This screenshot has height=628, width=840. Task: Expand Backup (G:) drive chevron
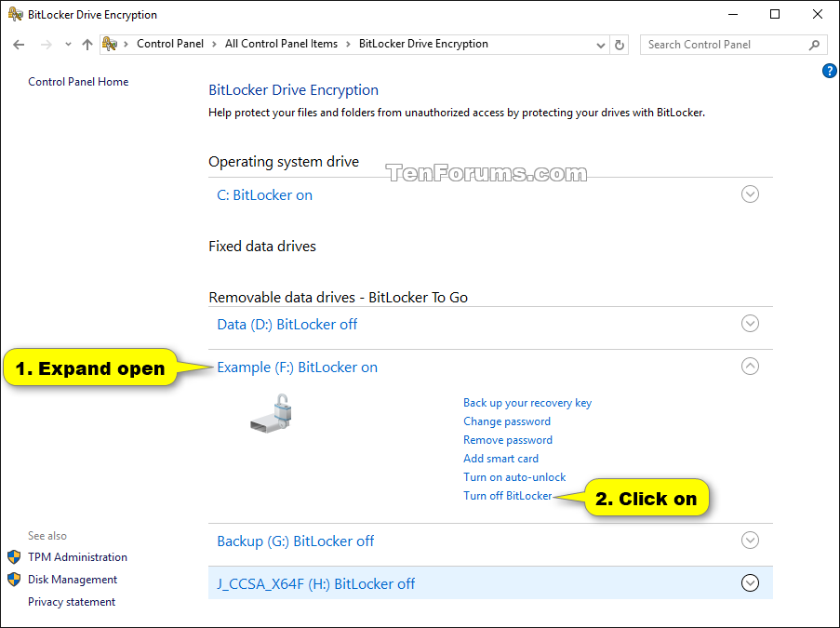click(750, 541)
